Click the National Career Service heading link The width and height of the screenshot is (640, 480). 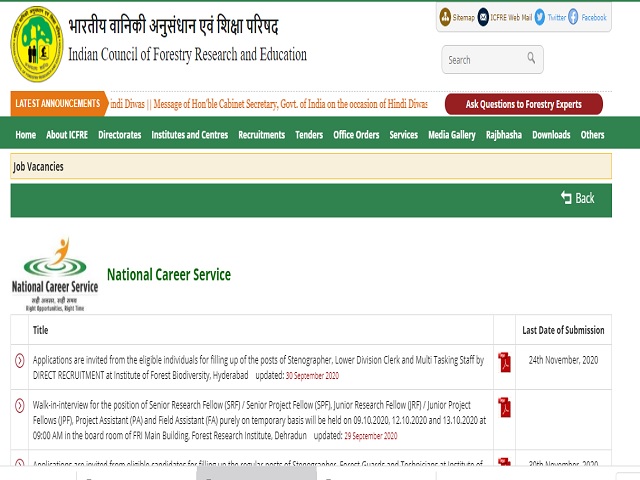click(x=168, y=274)
